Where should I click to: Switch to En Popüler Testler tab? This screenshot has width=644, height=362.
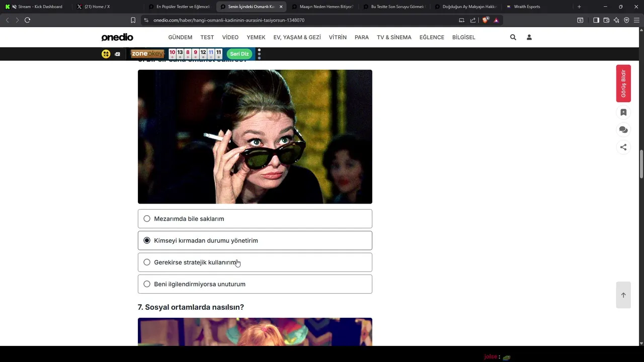[x=180, y=7]
